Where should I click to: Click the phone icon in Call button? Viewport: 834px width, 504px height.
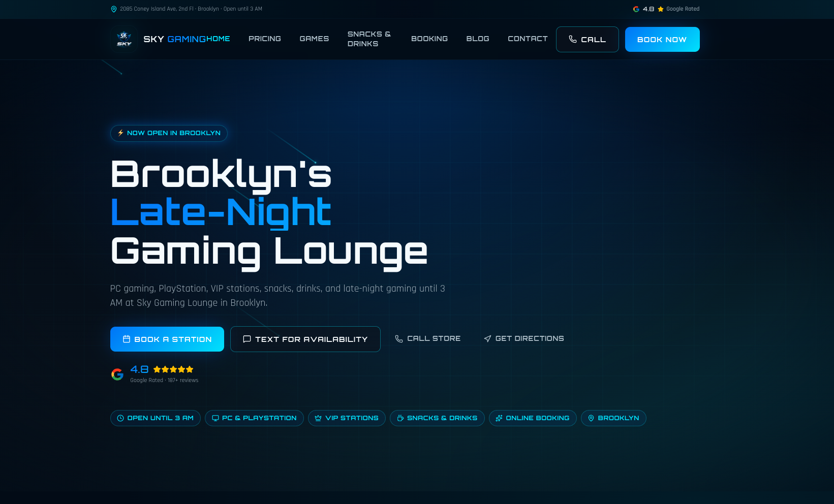coord(573,39)
